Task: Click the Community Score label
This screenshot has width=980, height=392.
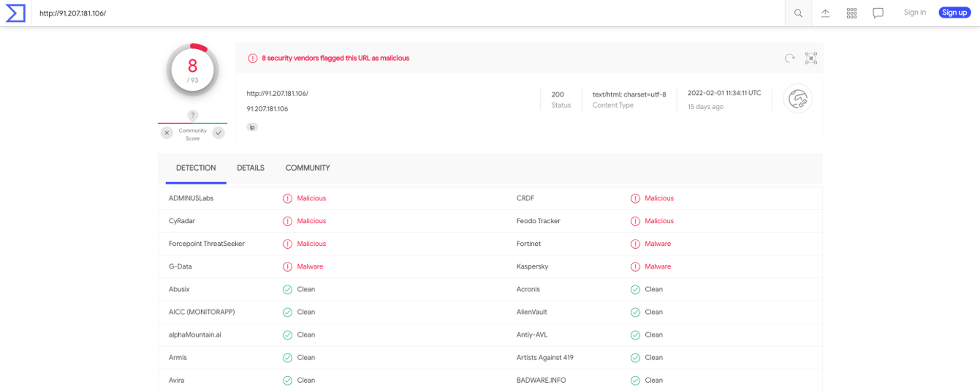Action: (x=192, y=135)
